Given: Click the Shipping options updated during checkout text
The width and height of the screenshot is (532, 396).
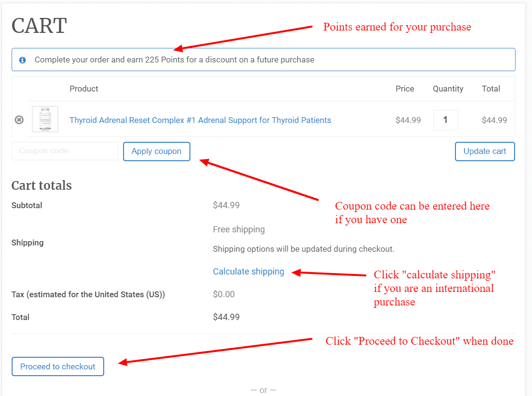Looking at the screenshot, I should pyautogui.click(x=304, y=249).
